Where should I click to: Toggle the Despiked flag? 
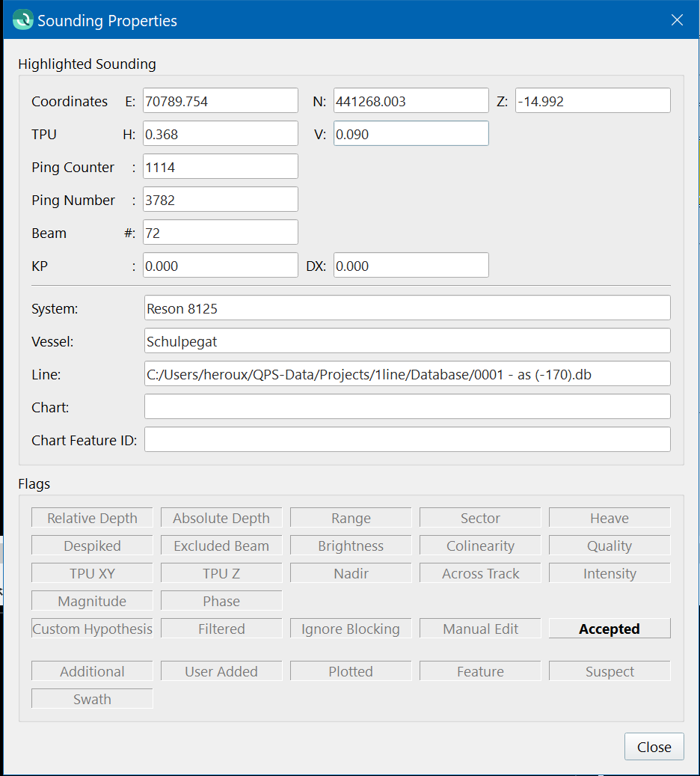[92, 546]
